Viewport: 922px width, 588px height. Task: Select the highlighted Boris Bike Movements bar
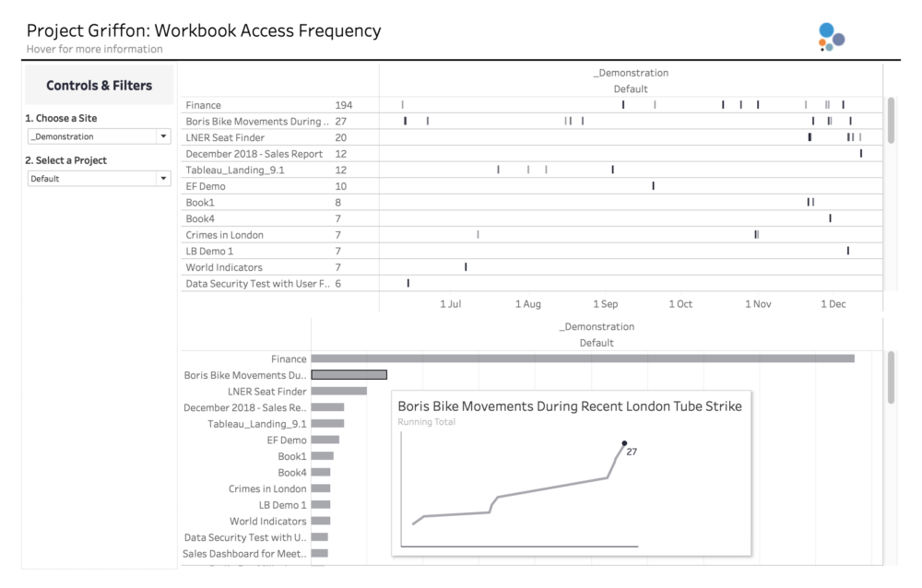point(349,374)
